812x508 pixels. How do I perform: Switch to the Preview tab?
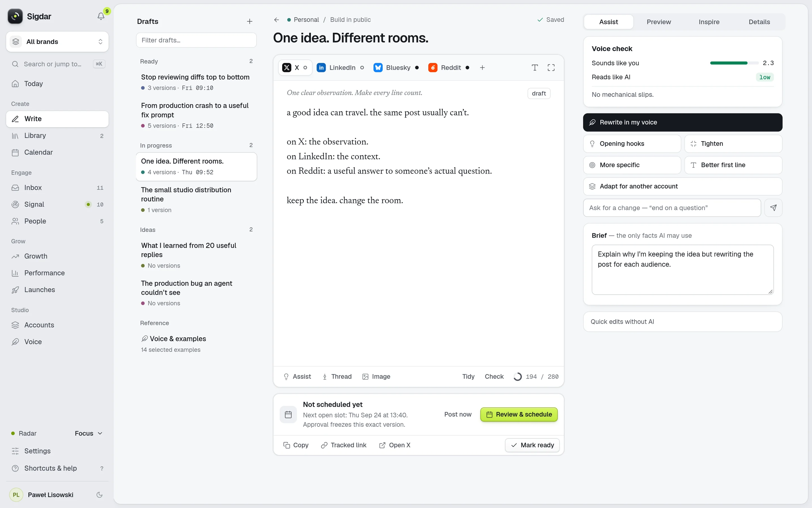click(x=659, y=22)
